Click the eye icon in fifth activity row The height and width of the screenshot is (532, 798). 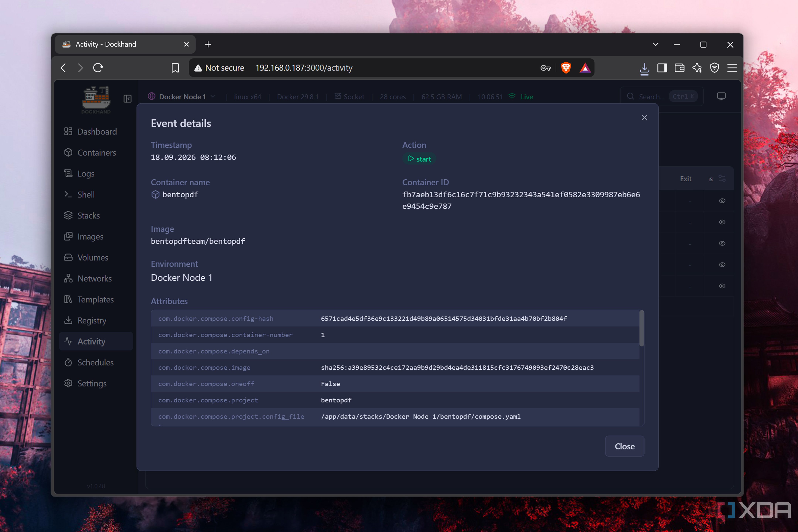[722, 286]
